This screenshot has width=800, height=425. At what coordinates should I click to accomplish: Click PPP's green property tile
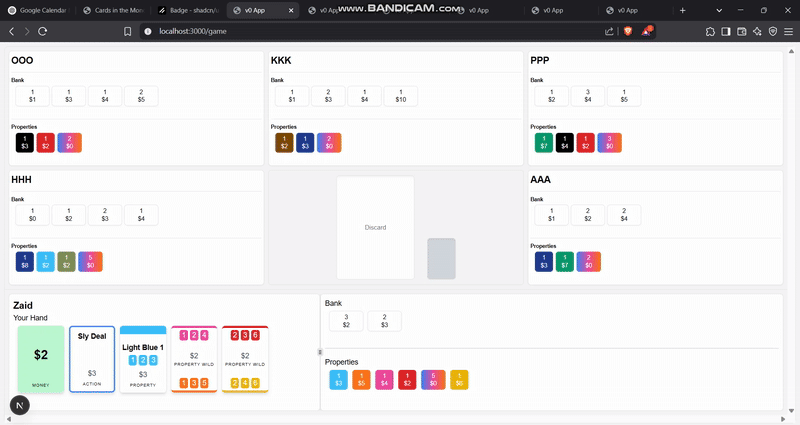tap(544, 143)
